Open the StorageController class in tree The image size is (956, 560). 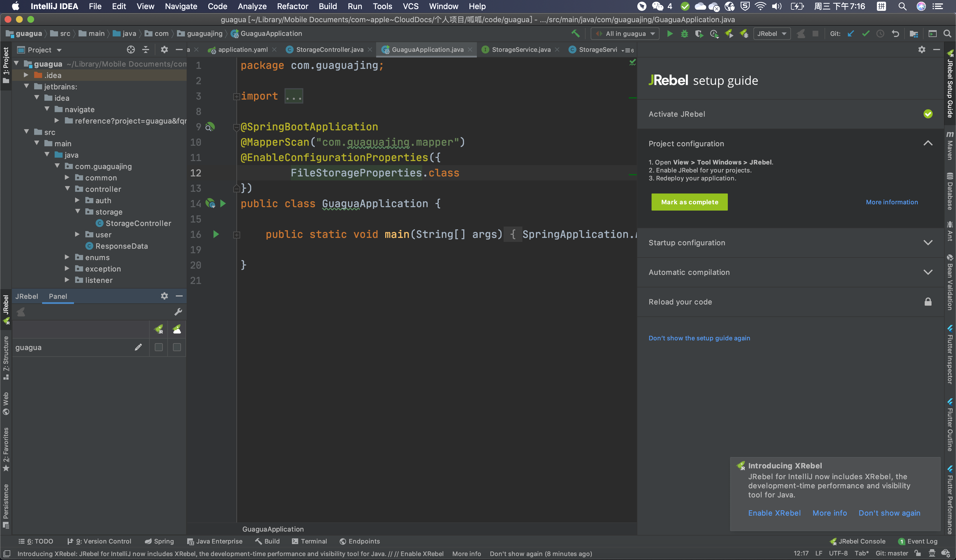point(138,223)
